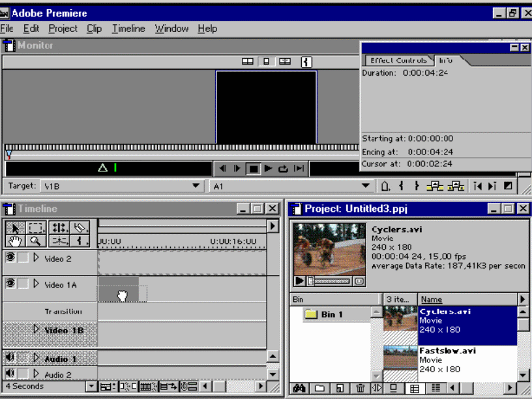Click the Monitor collapse brace icon
Screen dimensions: 532x399
click(x=306, y=62)
